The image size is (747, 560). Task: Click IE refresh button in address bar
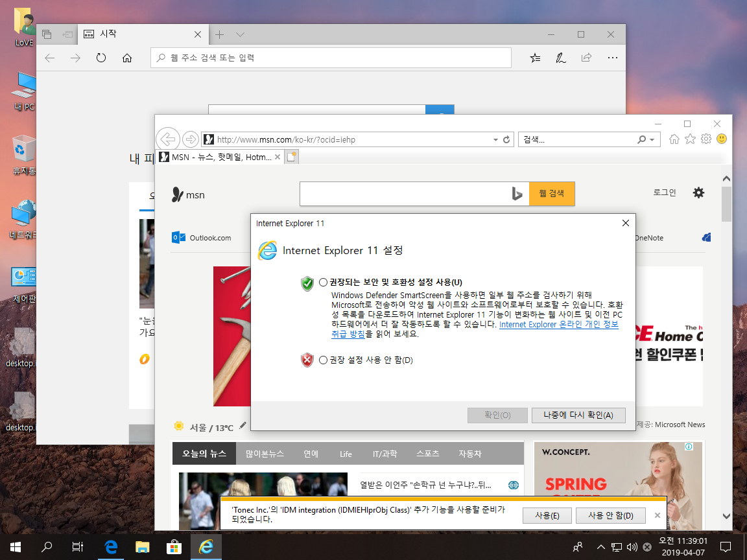click(x=506, y=139)
